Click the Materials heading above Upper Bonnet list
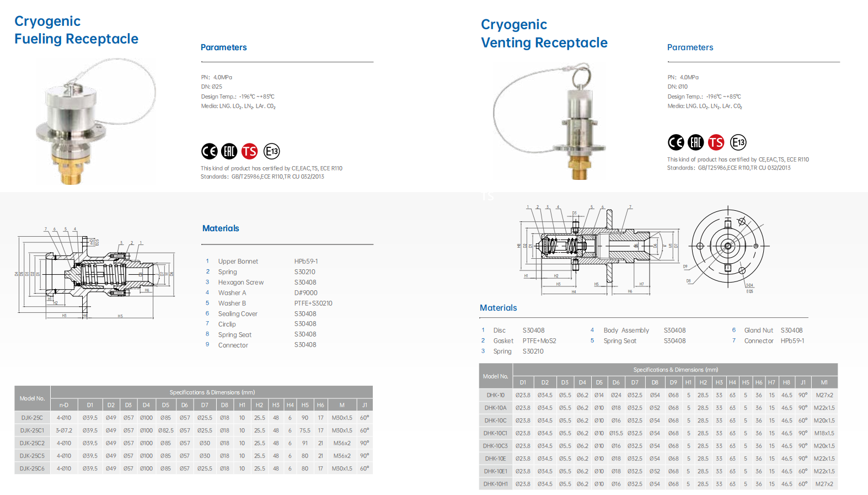Image resolution: width=868 pixels, height=495 pixels. coord(221,228)
